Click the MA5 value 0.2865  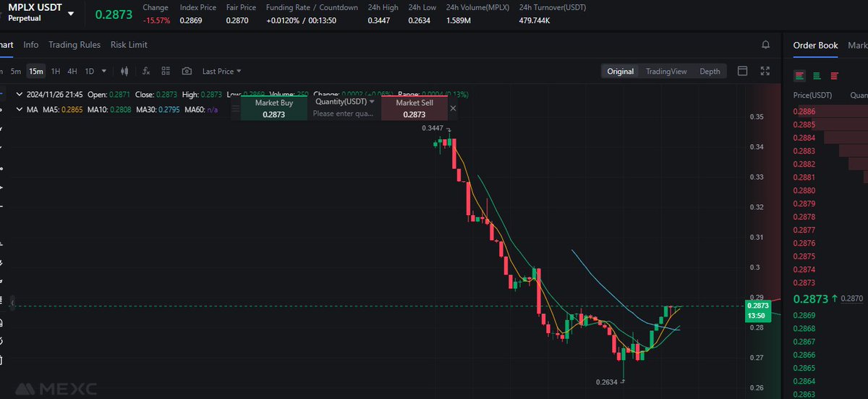click(72, 109)
